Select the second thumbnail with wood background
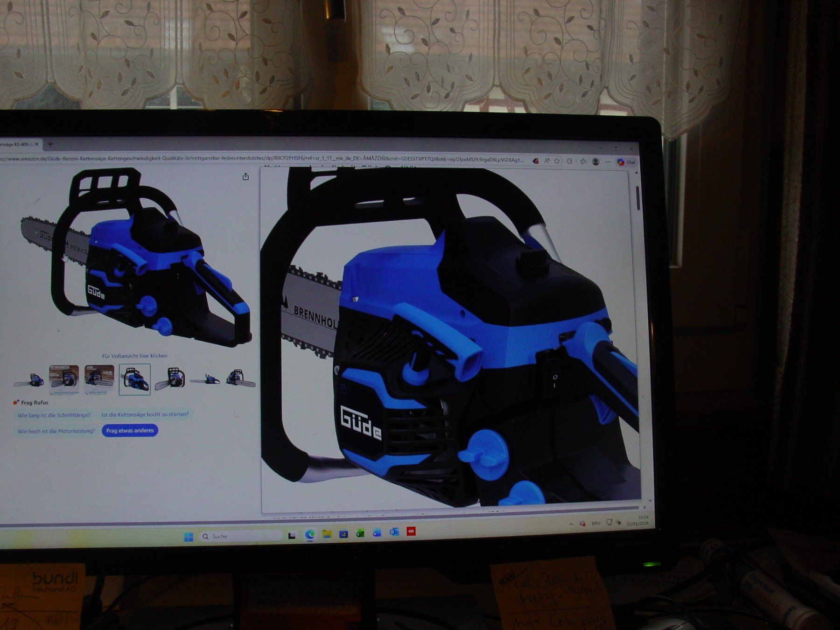The height and width of the screenshot is (630, 840). (64, 380)
